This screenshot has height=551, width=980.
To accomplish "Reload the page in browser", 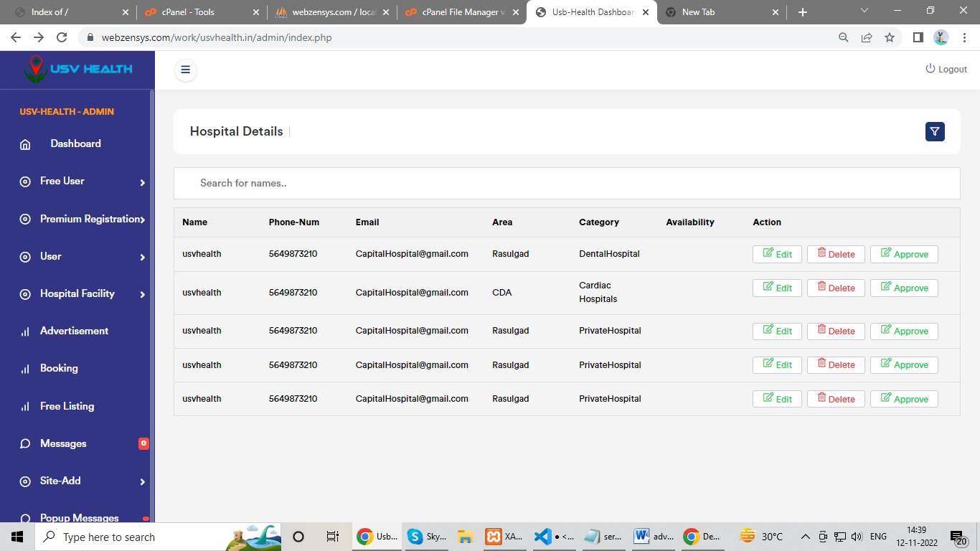I will click(x=62, y=37).
